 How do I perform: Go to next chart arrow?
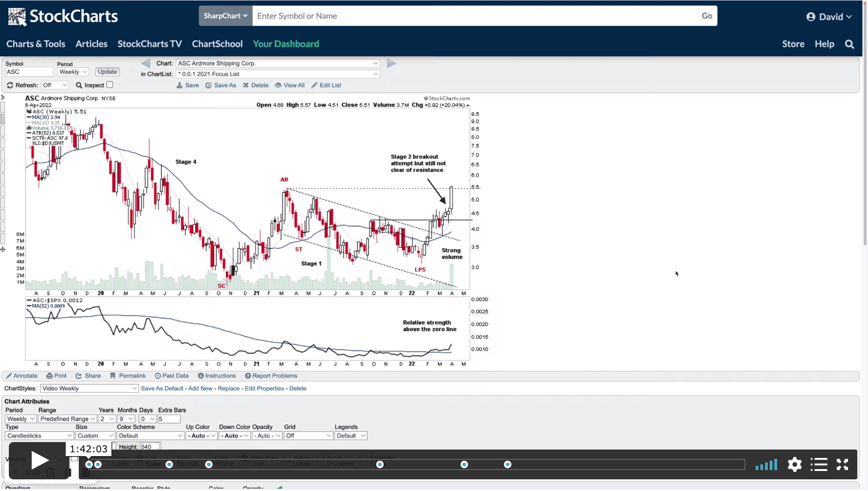pyautogui.click(x=391, y=63)
